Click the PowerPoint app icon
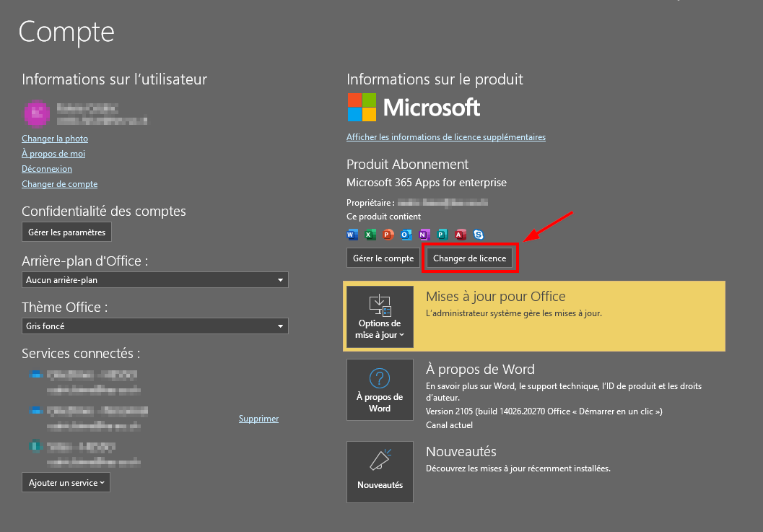 [388, 235]
